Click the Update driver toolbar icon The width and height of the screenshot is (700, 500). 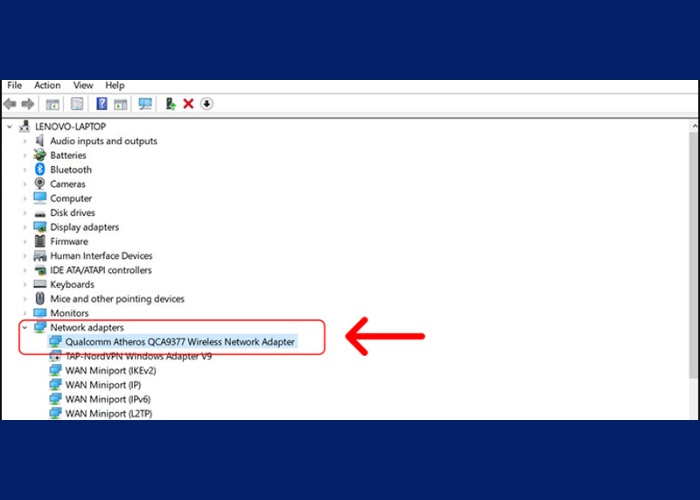click(170, 104)
